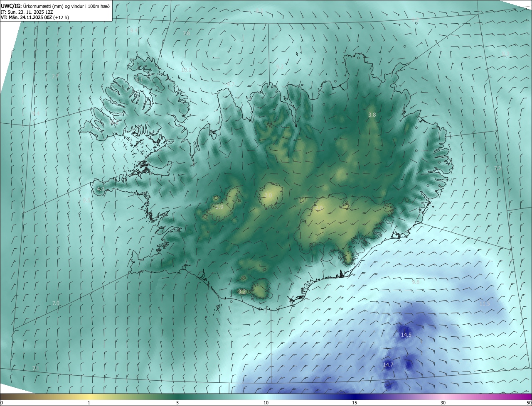Click the 10.0 value north of the Westfjords
532x406 pixels.
click(186, 70)
